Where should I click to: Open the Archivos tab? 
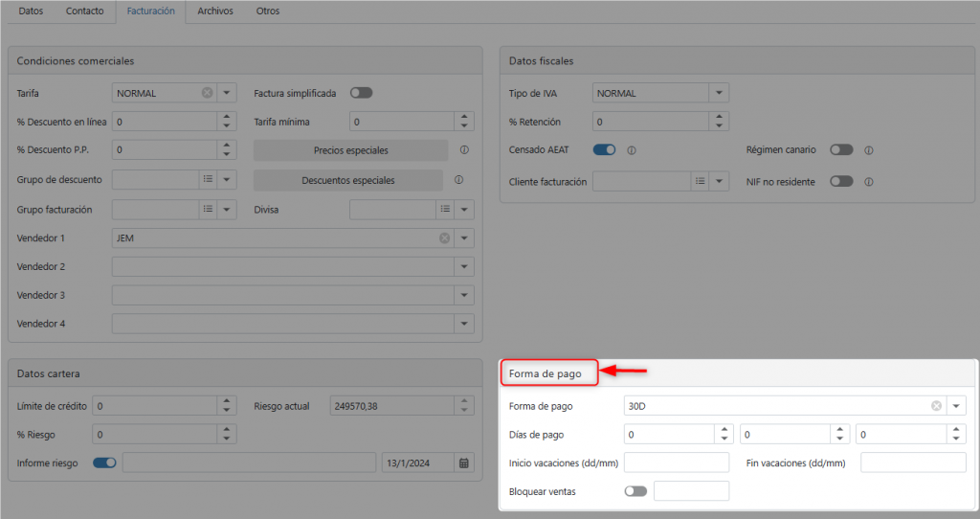(x=214, y=11)
